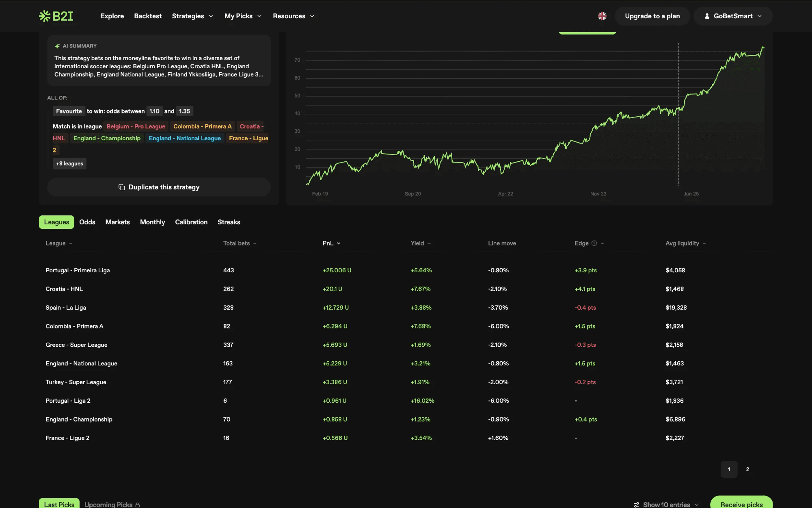Viewport: 812px width, 508px height.
Task: Open Show 10 entries dropdown
Action: [x=667, y=505]
